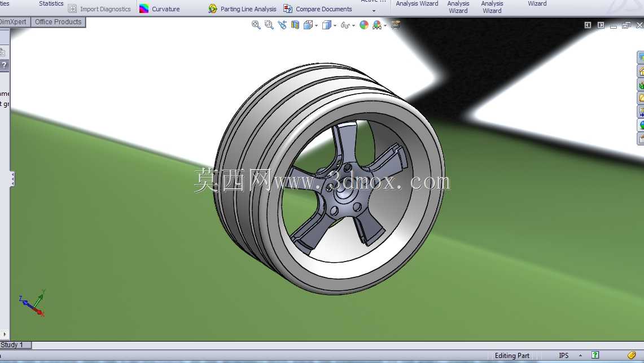The image size is (644, 363).
Task: Open the Custom Properties task pane tab
Action: 640,138
